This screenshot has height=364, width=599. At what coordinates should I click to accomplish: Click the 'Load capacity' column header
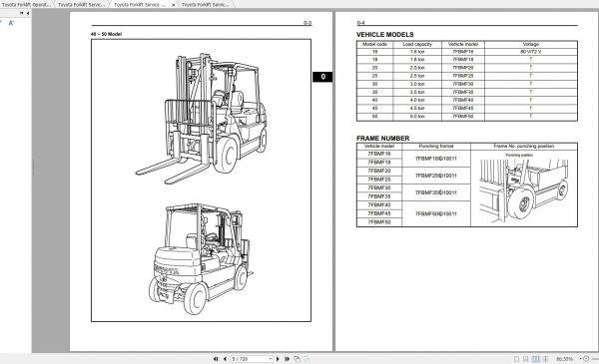pyautogui.click(x=417, y=44)
